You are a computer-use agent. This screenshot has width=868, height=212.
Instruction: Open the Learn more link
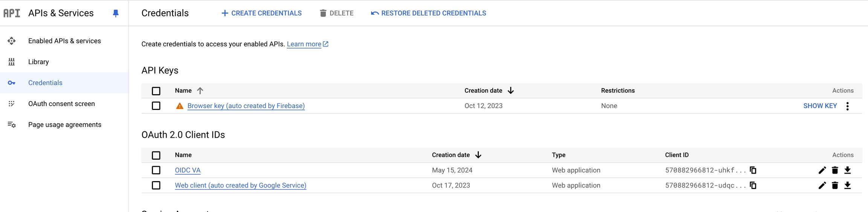pyautogui.click(x=304, y=44)
